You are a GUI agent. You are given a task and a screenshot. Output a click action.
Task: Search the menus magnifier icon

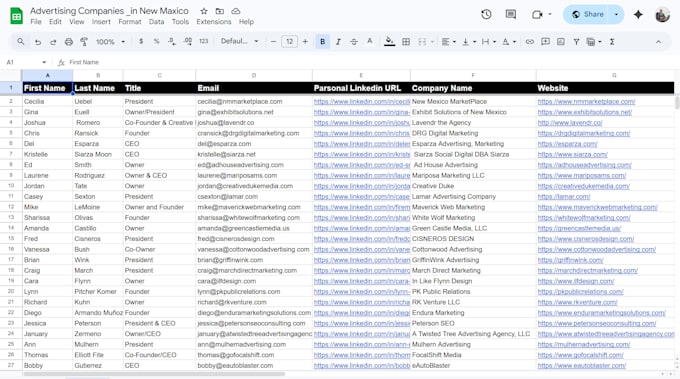(20, 42)
